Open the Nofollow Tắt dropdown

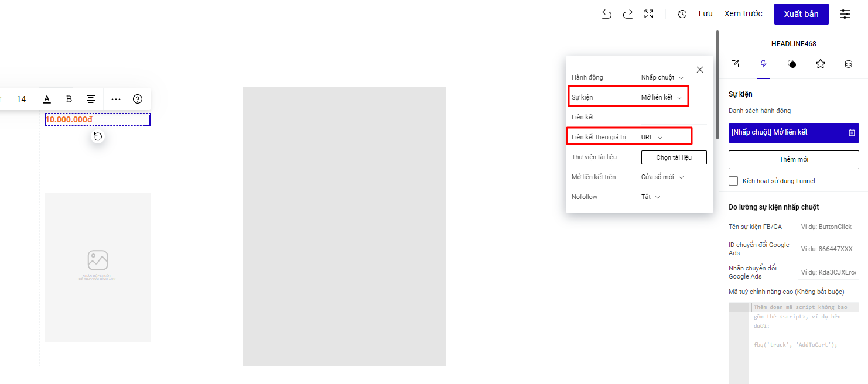[650, 197]
